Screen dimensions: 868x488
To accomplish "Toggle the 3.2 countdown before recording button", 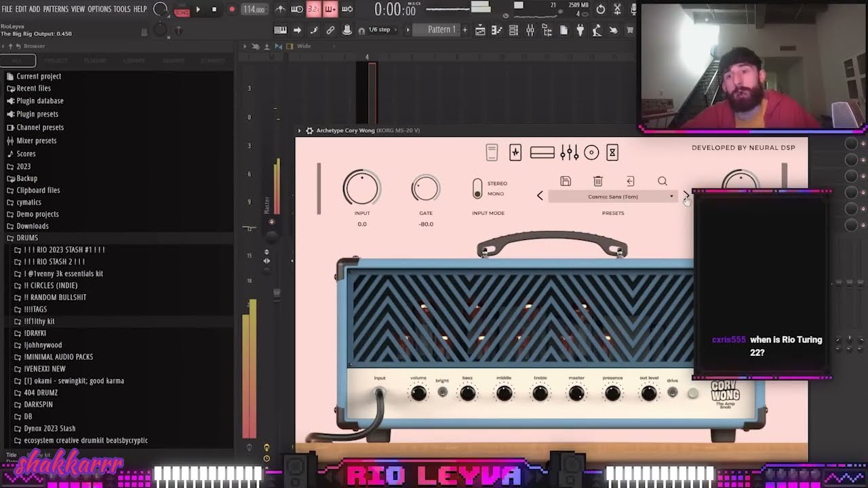I will point(314,9).
